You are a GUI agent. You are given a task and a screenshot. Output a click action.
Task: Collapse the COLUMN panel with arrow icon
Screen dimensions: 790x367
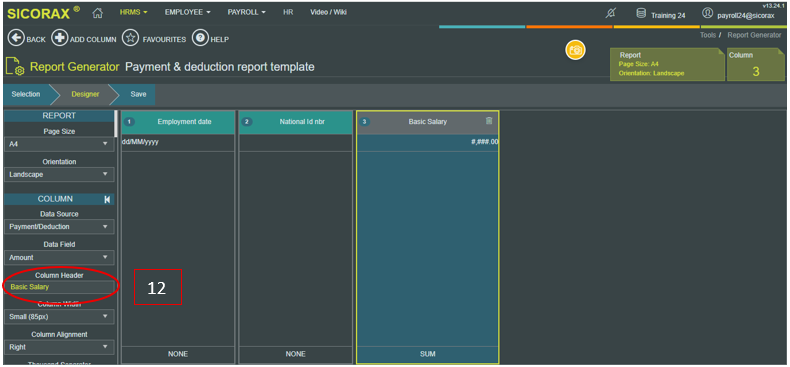point(107,200)
